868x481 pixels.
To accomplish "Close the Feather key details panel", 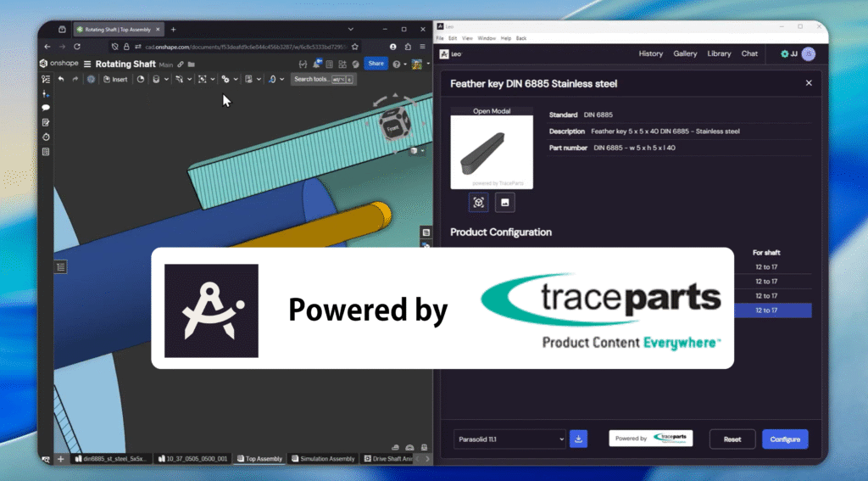I will click(x=809, y=83).
